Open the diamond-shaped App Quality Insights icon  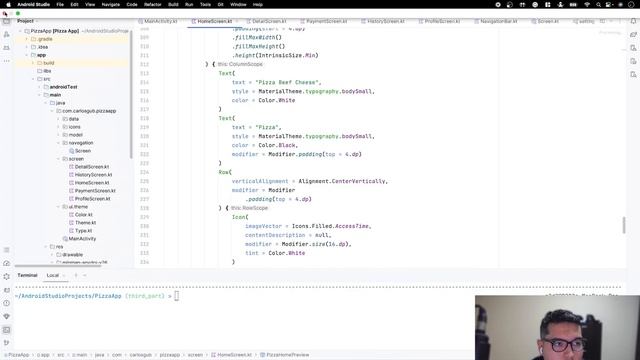[x=7, y=316]
